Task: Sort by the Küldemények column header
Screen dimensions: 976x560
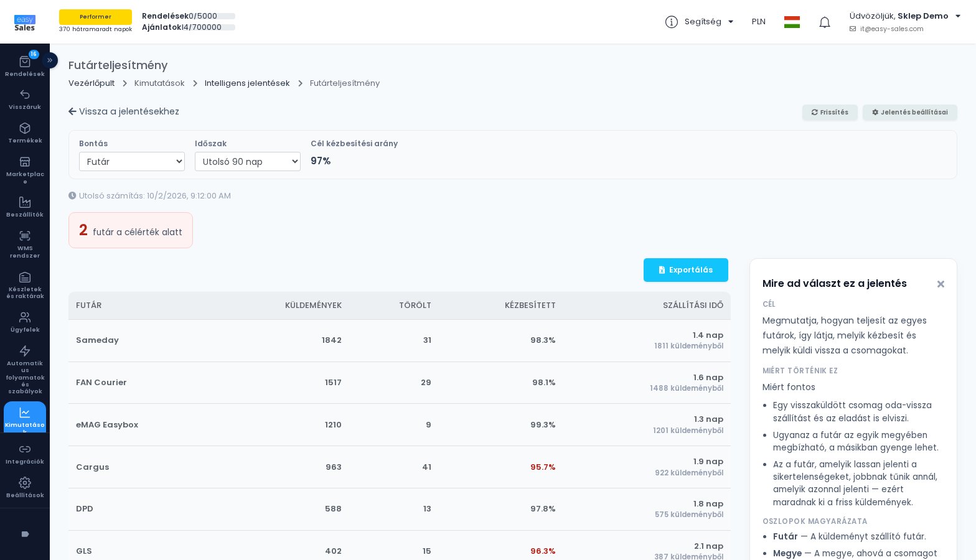Action: pos(313,306)
